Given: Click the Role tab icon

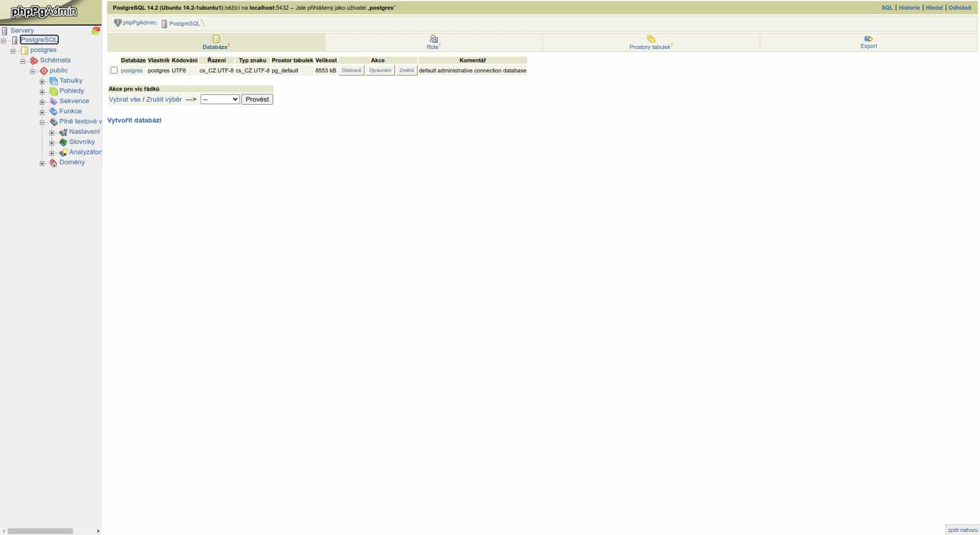Looking at the screenshot, I should [x=434, y=39].
